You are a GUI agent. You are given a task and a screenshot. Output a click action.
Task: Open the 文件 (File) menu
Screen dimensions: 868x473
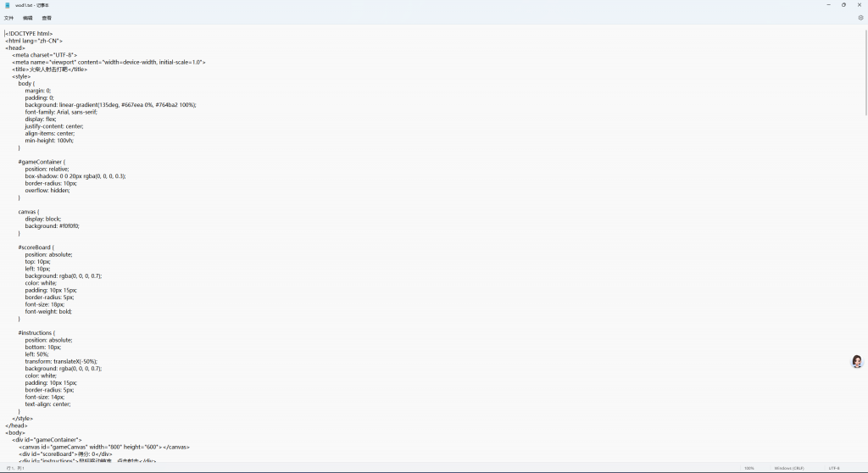pos(8,17)
